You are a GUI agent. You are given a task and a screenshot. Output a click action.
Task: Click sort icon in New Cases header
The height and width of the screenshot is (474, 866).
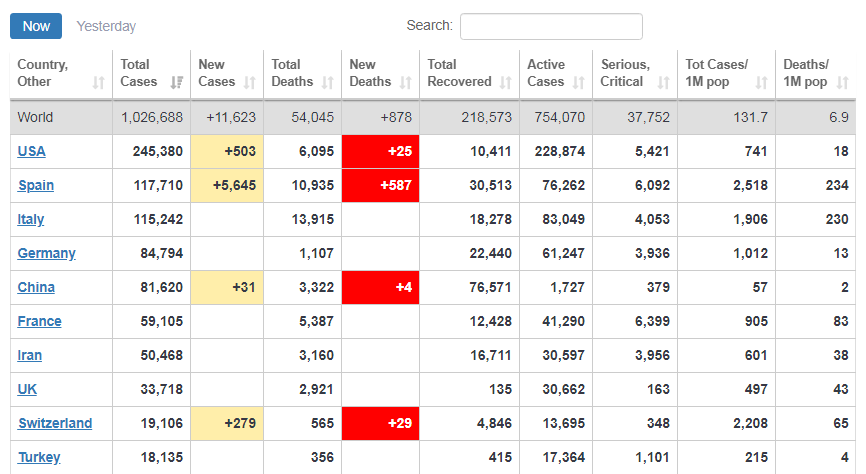(x=250, y=83)
